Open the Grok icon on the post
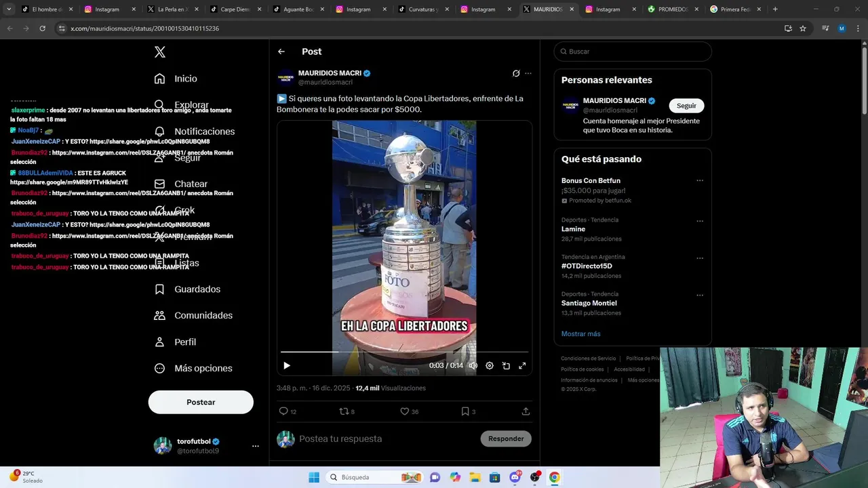This screenshot has width=868, height=488. [x=516, y=73]
